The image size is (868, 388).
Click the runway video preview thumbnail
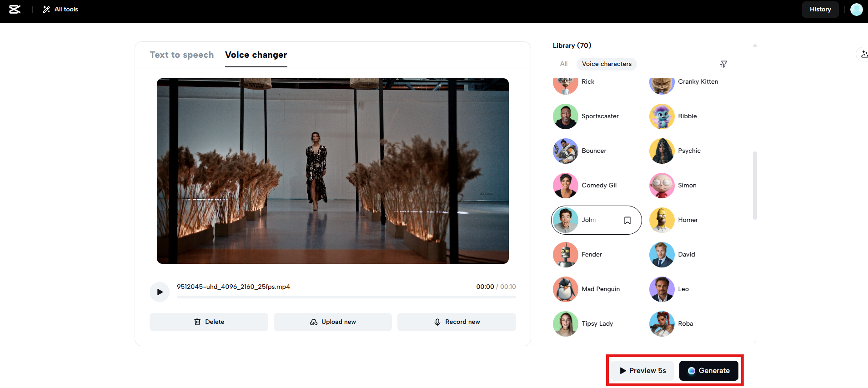333,171
